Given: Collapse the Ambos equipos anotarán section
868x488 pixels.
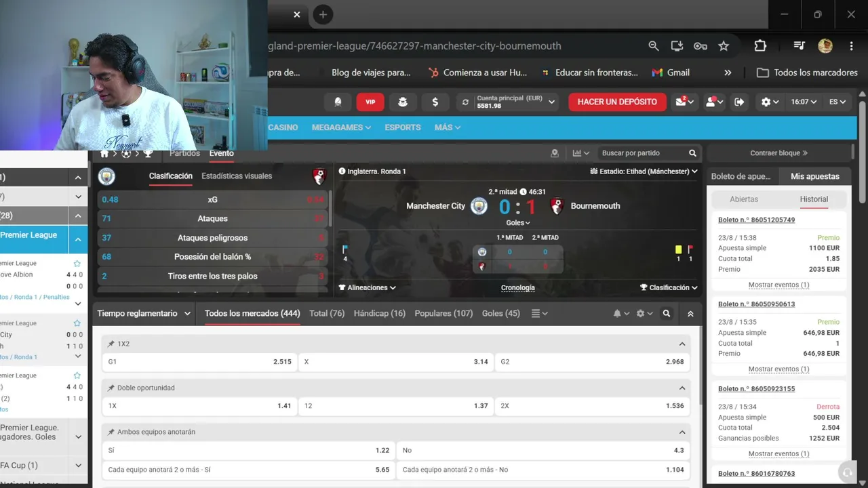Looking at the screenshot, I should [x=682, y=432].
